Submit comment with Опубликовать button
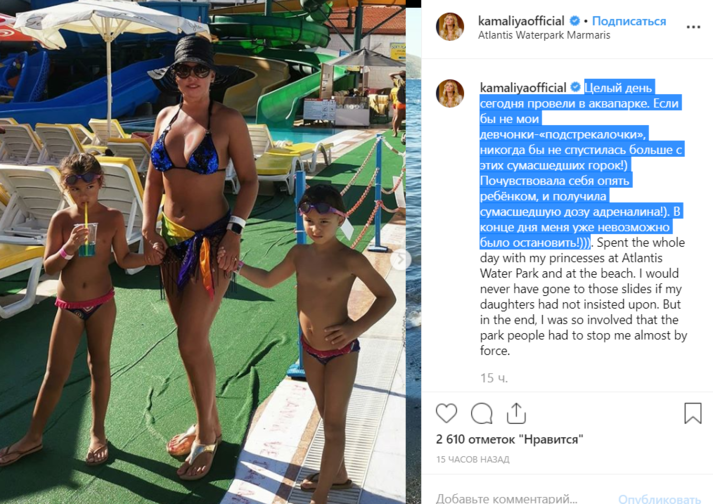The image size is (713, 504). (x=659, y=499)
